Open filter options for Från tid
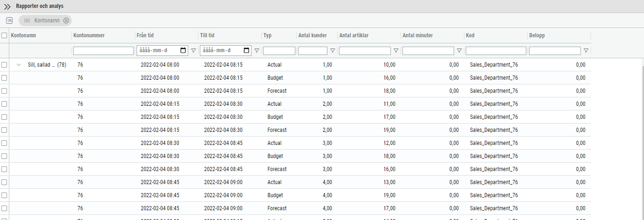 click(x=193, y=51)
